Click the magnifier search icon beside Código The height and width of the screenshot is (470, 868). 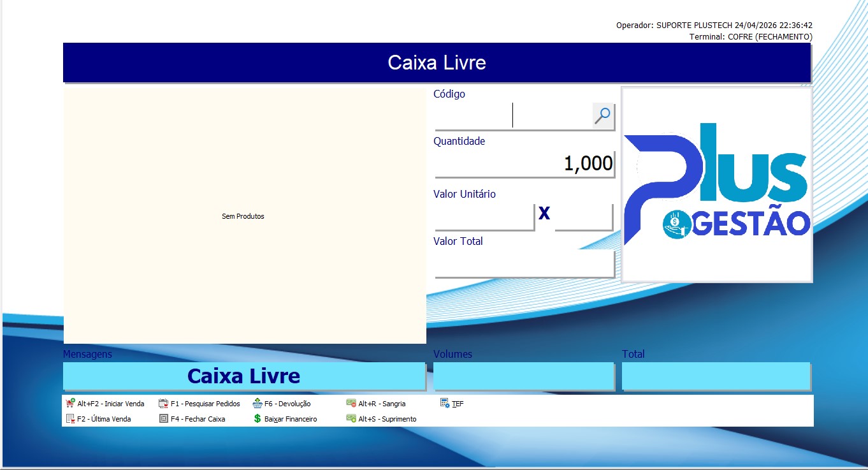(603, 115)
